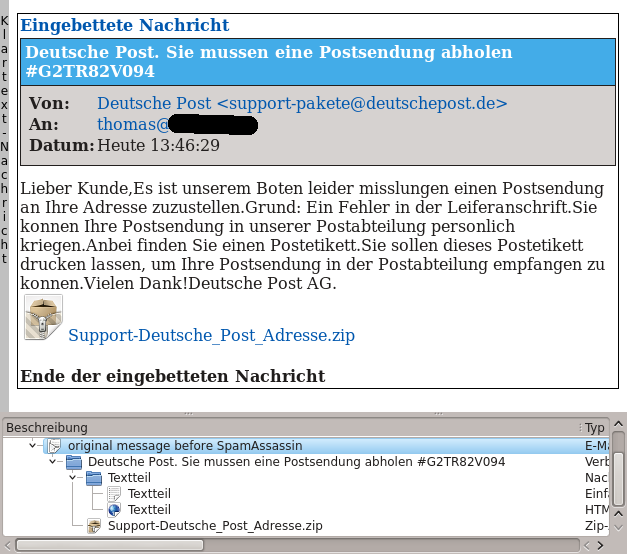This screenshot has height=554, width=627.
Task: Sort by the Typ column header
Action: point(596,428)
